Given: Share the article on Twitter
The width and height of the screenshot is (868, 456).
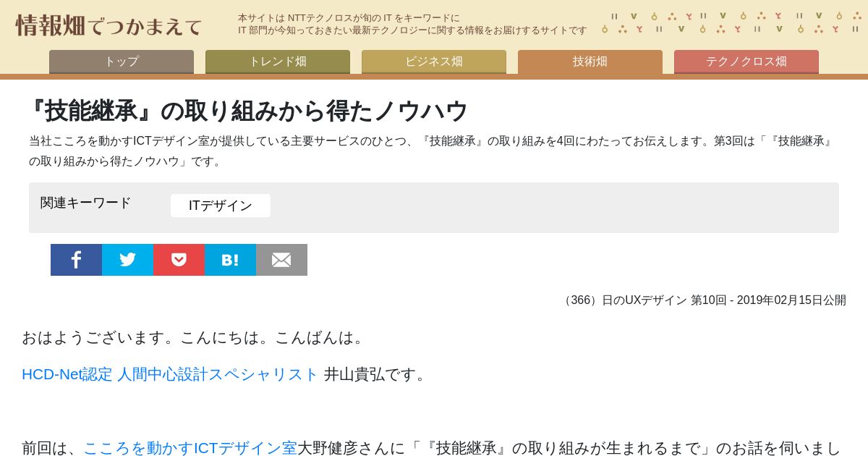Looking at the screenshot, I should pos(127,260).
